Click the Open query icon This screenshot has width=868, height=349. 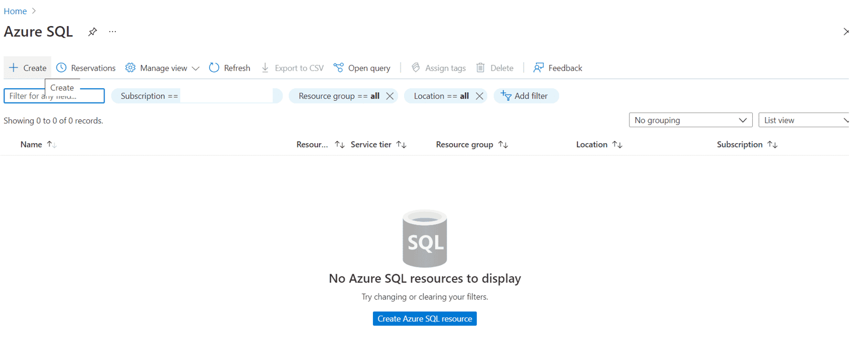[339, 67]
